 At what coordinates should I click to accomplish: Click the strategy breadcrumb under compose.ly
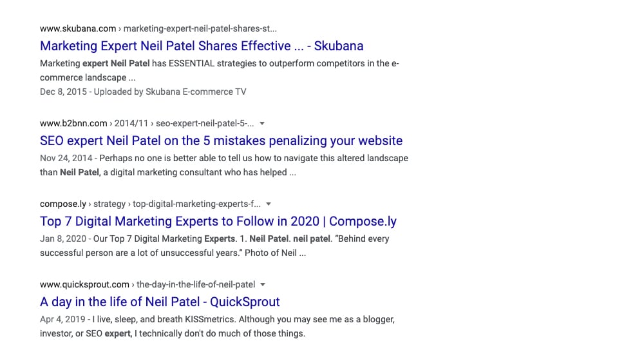pos(109,204)
